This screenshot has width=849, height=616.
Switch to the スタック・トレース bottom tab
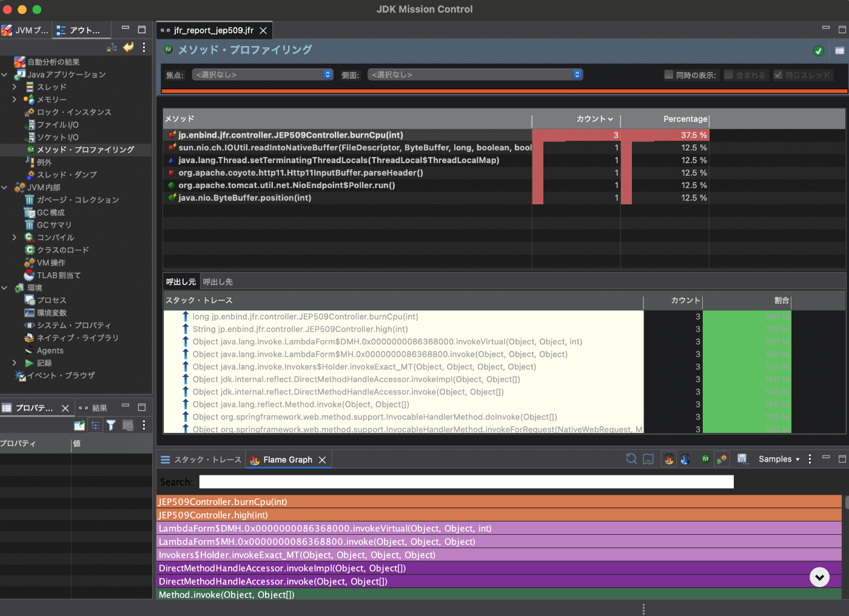pos(201,460)
